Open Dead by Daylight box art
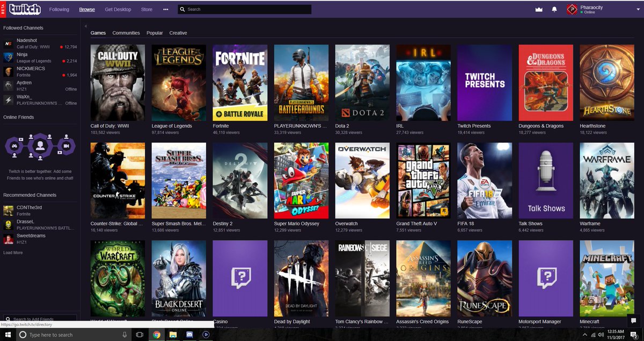This screenshot has width=644, height=341. tap(301, 278)
